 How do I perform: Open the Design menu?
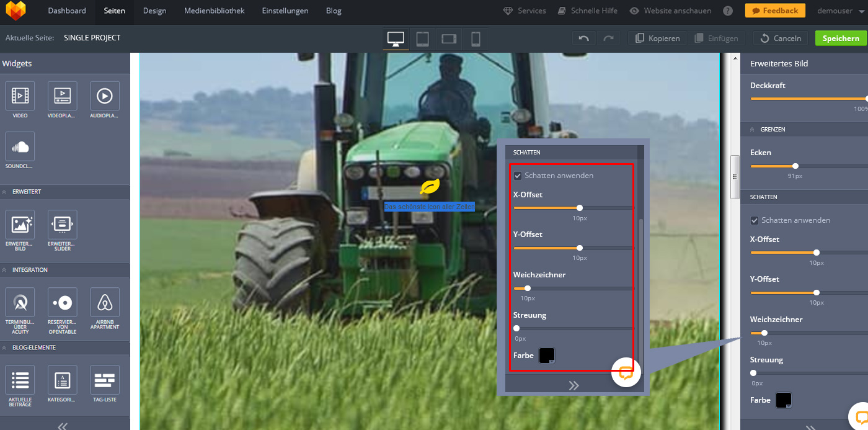coord(154,11)
